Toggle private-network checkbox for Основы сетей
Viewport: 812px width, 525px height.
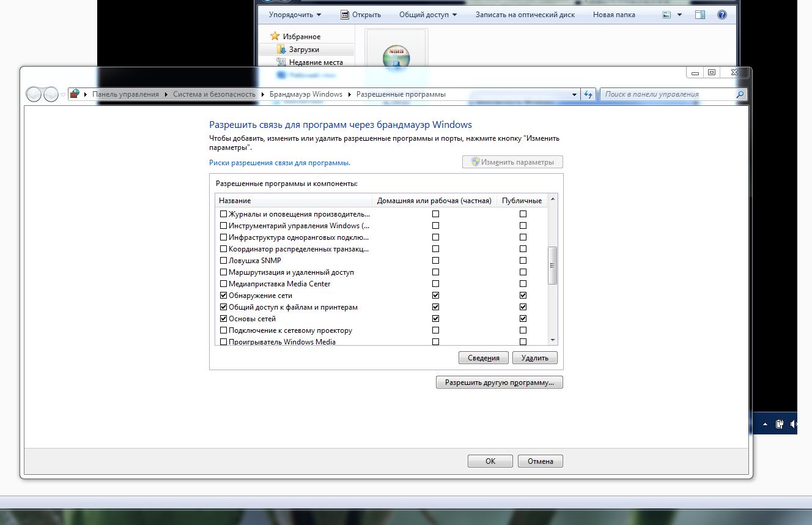coord(435,319)
